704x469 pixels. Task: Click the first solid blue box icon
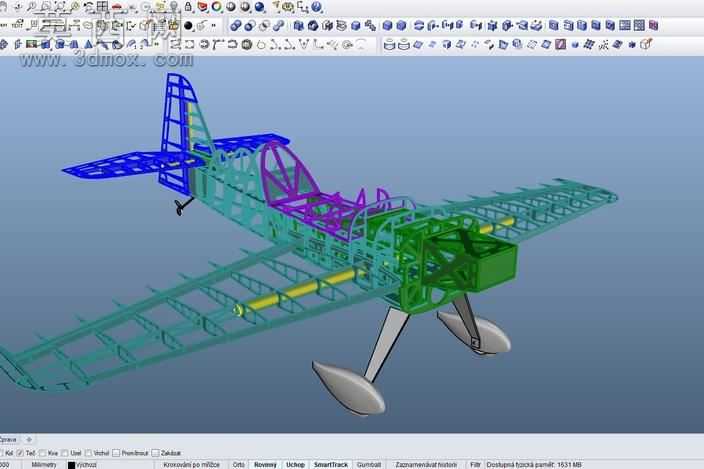tap(387, 26)
